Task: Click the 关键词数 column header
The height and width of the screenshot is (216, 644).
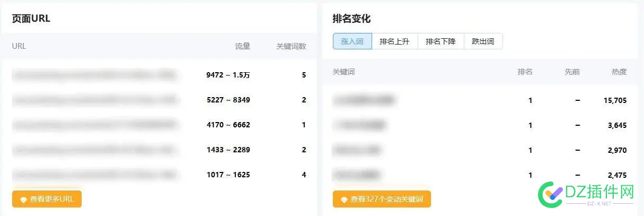Action: pyautogui.click(x=291, y=46)
